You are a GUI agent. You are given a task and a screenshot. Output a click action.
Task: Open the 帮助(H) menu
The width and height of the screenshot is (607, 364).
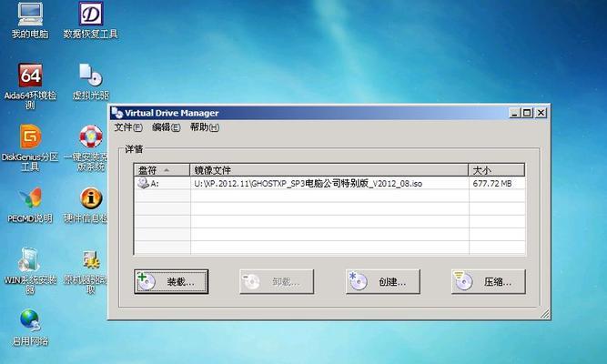[x=204, y=127]
